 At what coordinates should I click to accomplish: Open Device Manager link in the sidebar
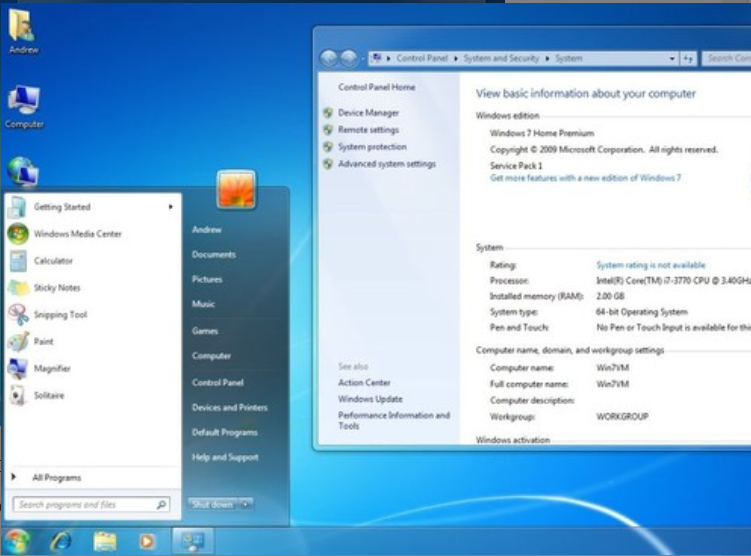coord(368,113)
